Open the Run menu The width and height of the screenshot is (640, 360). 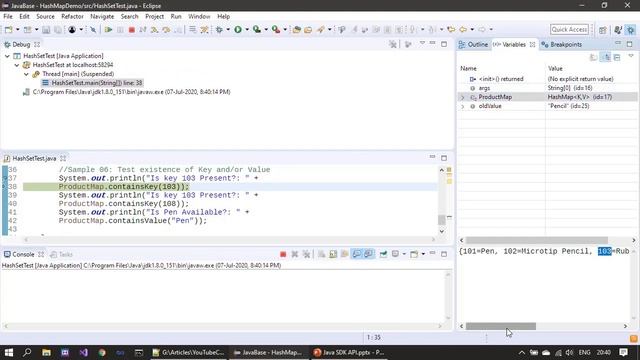(176, 16)
